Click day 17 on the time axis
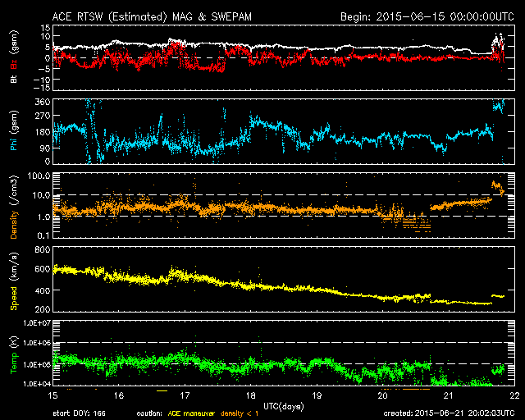This screenshot has height=420, width=525. click(185, 395)
